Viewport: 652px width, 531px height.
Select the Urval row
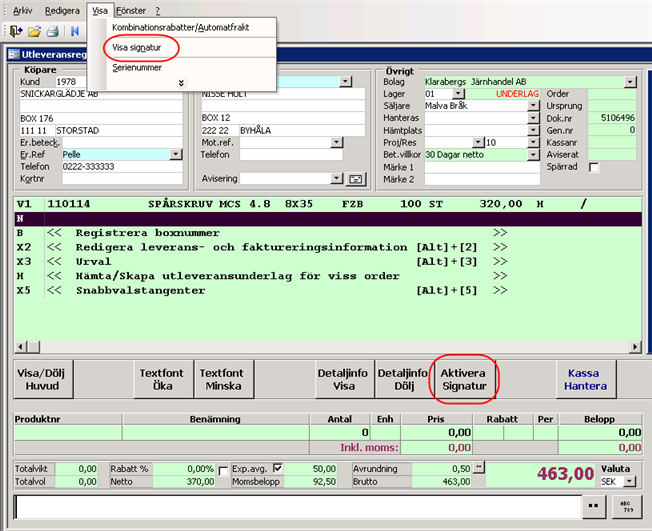pos(328,262)
